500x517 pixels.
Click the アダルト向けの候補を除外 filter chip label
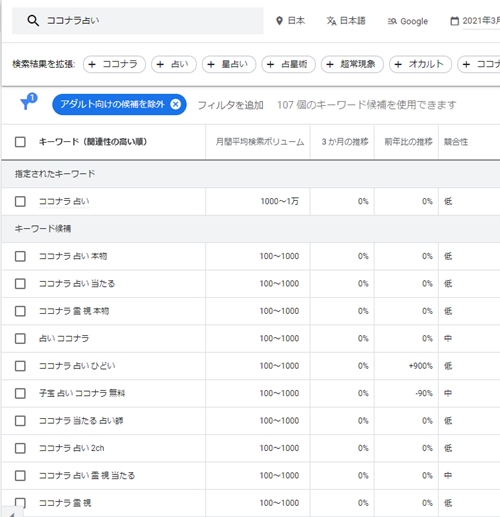pos(112,104)
